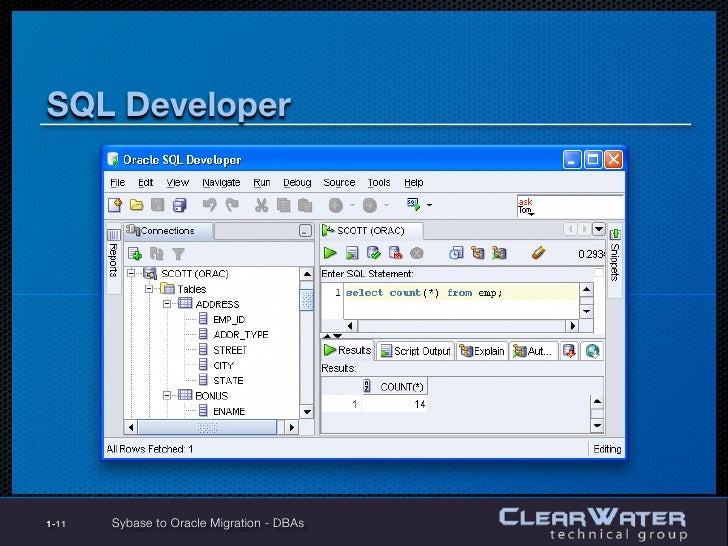Open the View menu
This screenshot has height=546, width=728.
click(x=177, y=182)
